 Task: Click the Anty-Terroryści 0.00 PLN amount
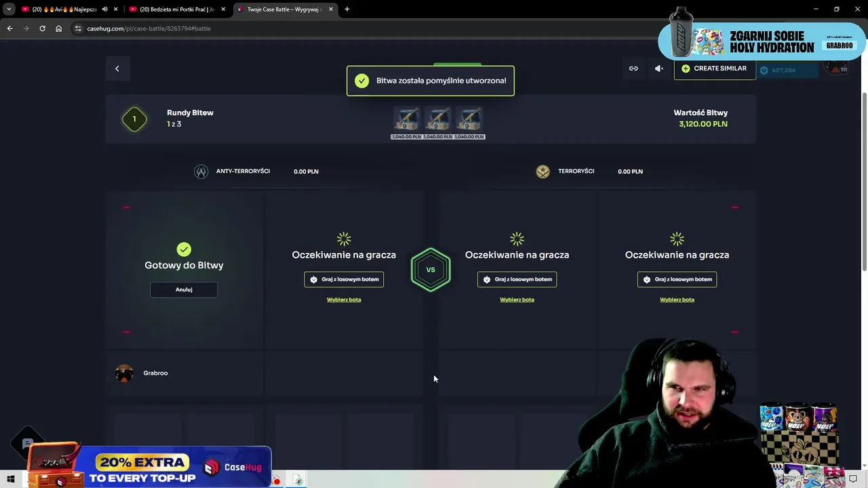306,171
